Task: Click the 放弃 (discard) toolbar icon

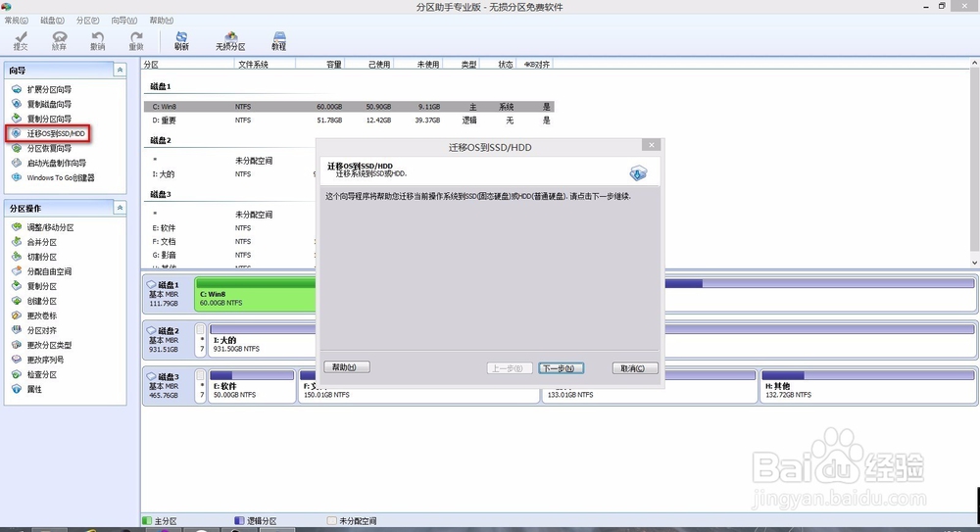Action: (60, 41)
